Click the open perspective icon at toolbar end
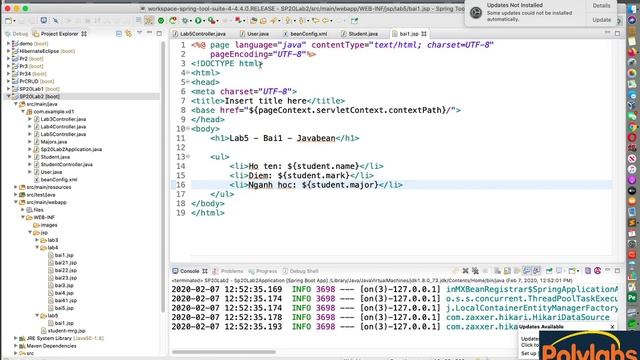 click(354, 20)
